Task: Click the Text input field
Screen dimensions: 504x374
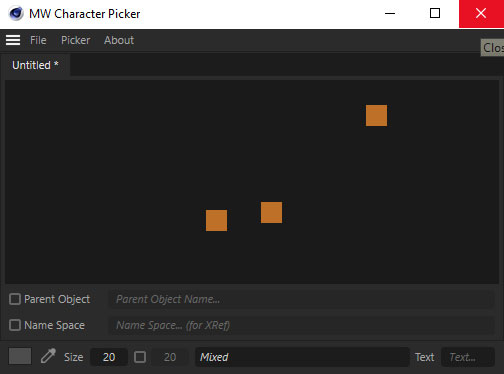Action: coord(468,357)
